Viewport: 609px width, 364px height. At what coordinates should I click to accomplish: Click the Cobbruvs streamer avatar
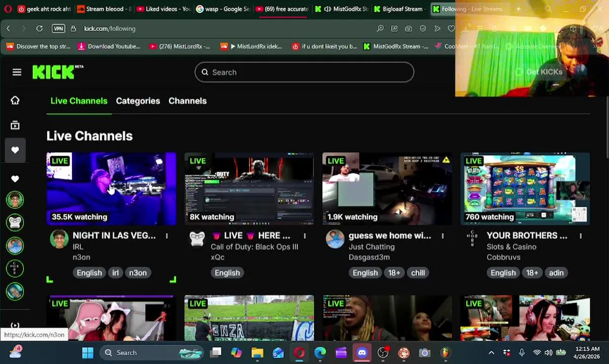point(473,239)
